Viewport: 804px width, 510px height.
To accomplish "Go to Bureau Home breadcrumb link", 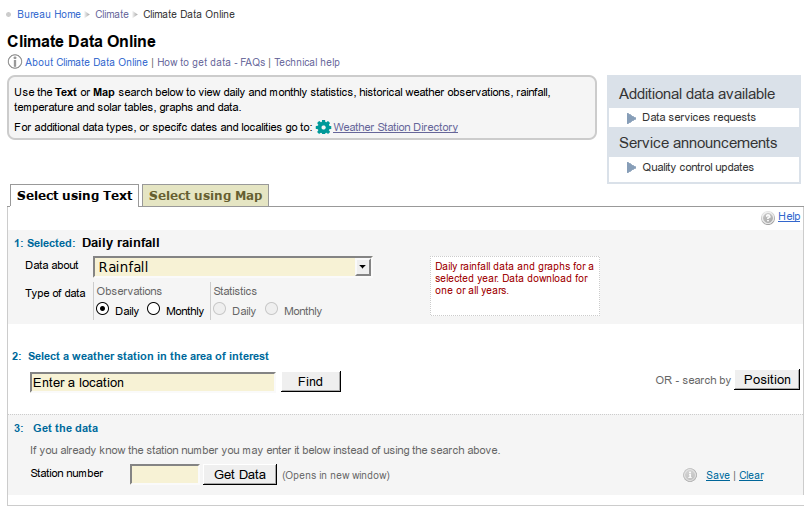I will pos(49,15).
